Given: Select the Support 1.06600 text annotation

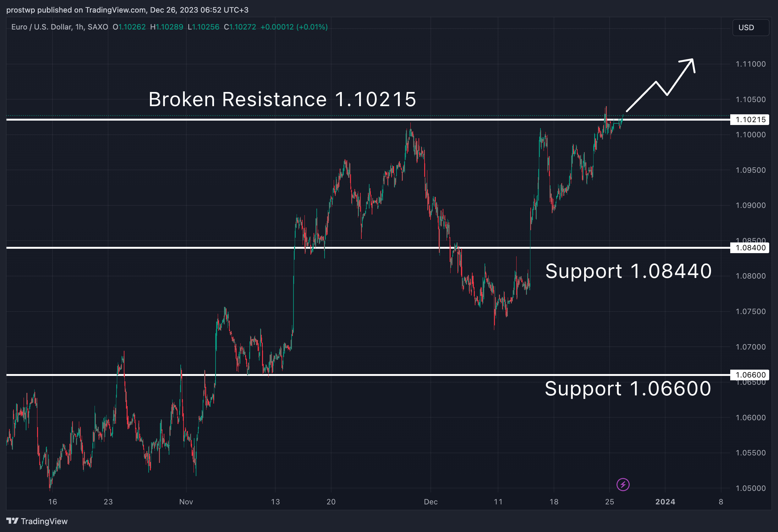Looking at the screenshot, I should point(628,388).
